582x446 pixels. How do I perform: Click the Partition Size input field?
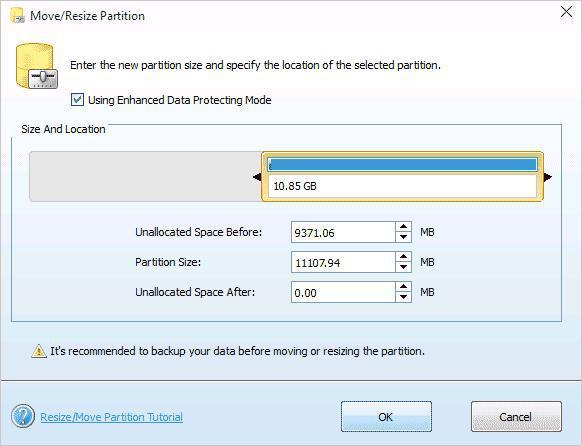[343, 262]
